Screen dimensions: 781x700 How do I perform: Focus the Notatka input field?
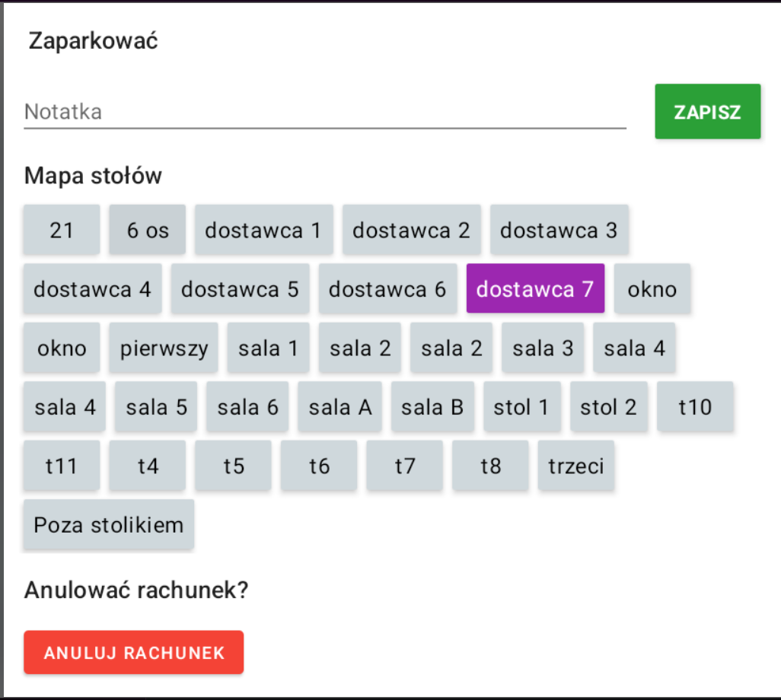(325, 113)
